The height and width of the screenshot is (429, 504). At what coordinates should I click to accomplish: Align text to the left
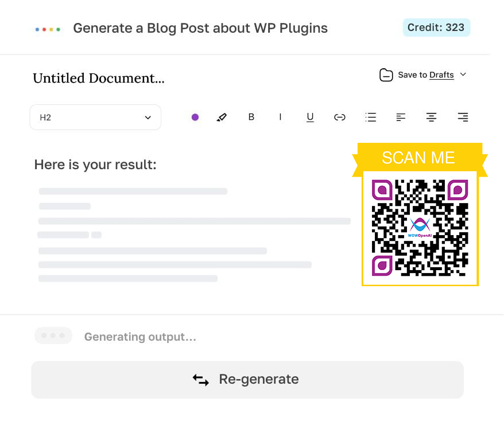point(401,117)
